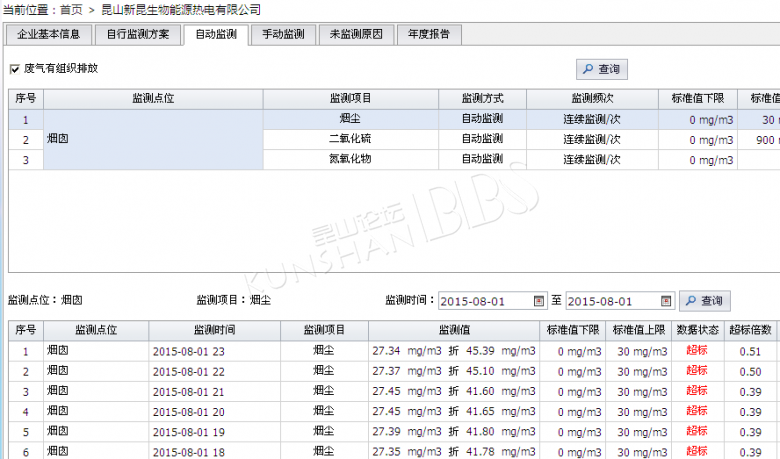Click the end date field after 至
Image resolution: width=780 pixels, height=459 pixels.
(x=613, y=301)
